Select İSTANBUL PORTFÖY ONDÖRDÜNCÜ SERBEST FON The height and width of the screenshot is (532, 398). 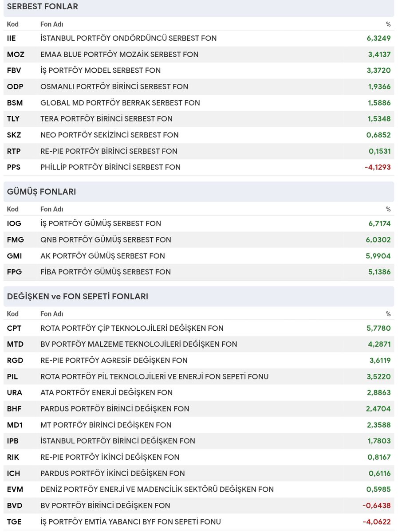pos(128,38)
